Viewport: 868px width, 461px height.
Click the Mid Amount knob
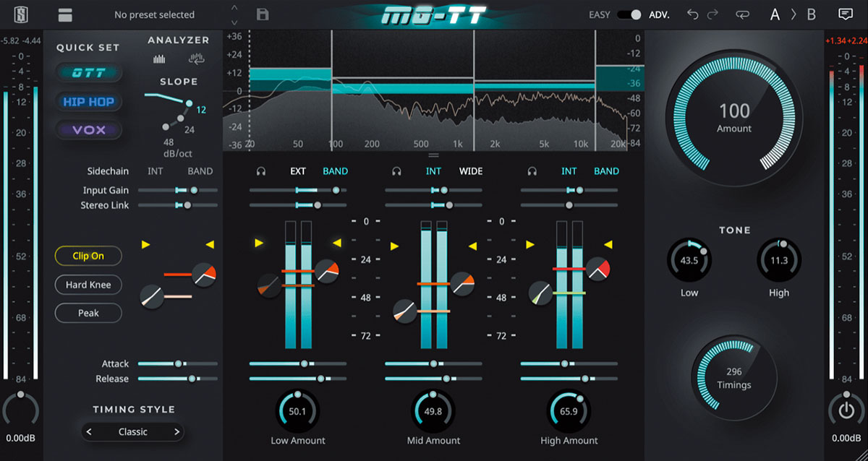(433, 412)
